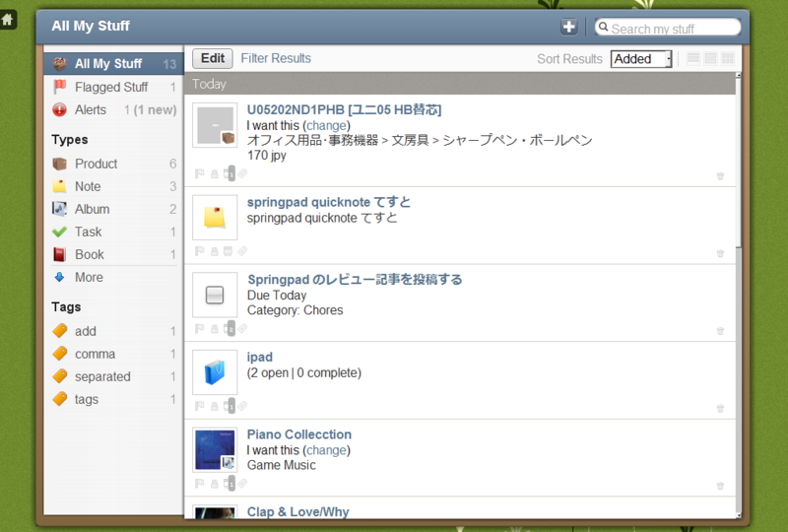
Task: Open Filter Results options
Action: 276,58
